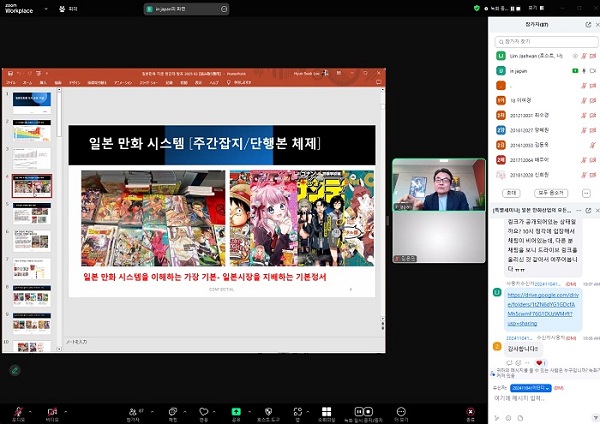Click the green annotate pencil icon

(15, 370)
